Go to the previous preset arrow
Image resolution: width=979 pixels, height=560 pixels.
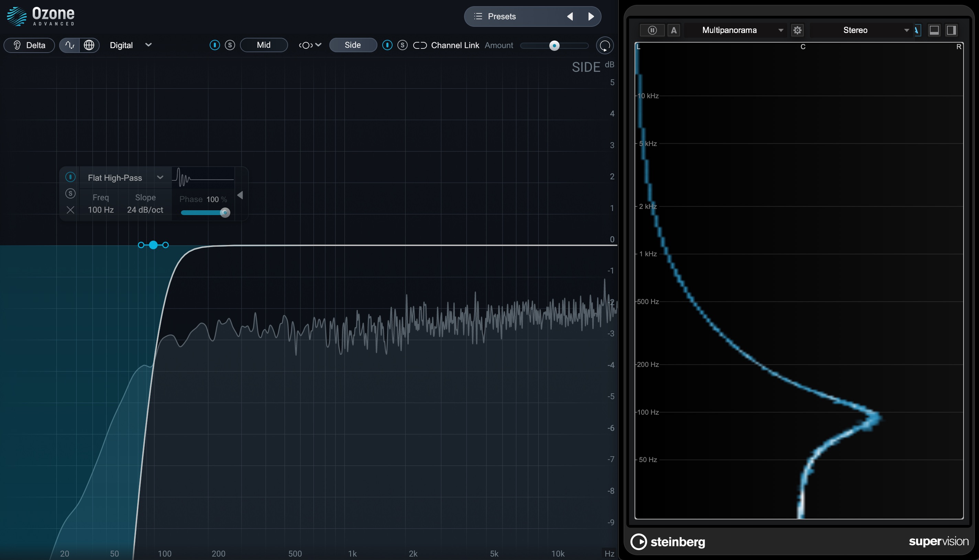(x=570, y=16)
